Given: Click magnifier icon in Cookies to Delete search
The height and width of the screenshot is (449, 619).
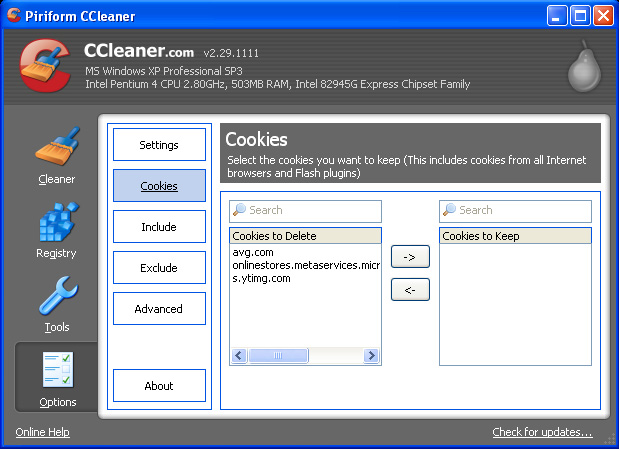Looking at the screenshot, I should pyautogui.click(x=239, y=210).
